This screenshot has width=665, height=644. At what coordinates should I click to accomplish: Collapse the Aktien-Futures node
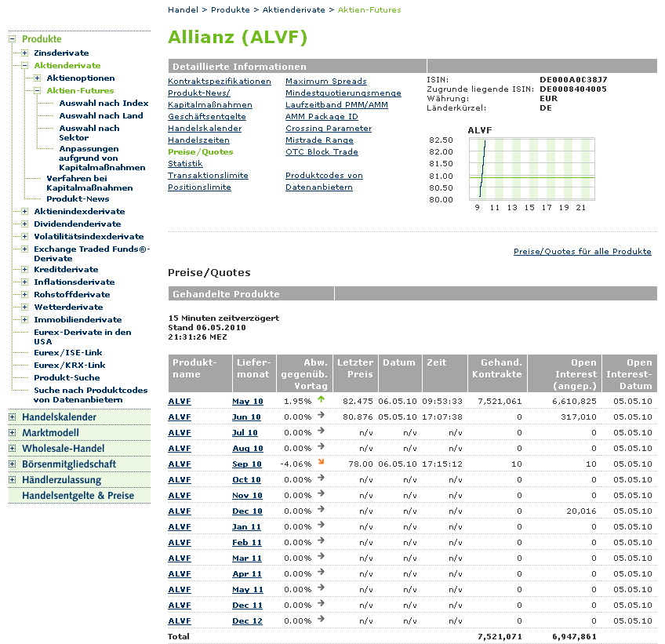[38, 91]
